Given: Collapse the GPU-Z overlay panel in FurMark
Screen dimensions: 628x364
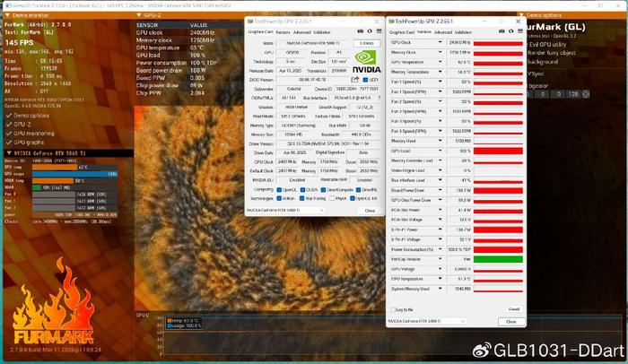Looking at the screenshot, I should coord(139,15).
